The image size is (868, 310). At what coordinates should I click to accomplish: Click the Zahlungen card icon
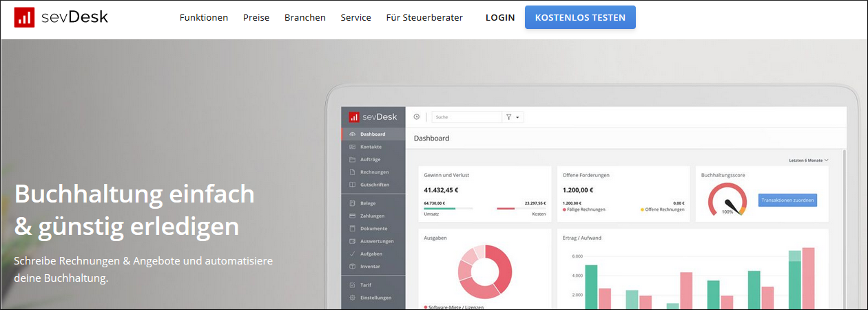352,216
